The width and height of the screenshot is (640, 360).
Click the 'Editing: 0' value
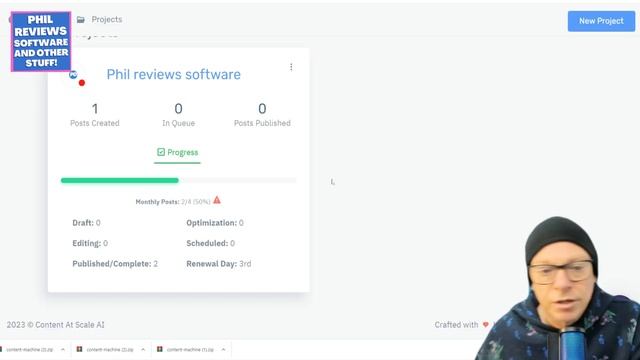tap(90, 243)
